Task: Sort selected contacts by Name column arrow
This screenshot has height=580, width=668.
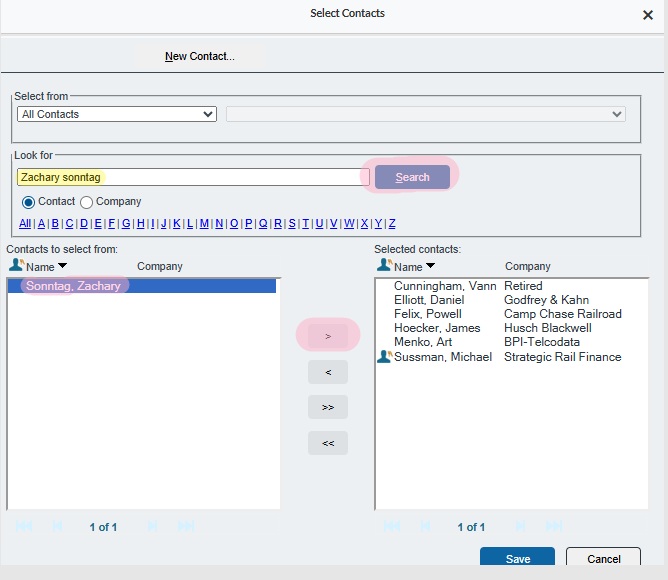Action: 431,266
